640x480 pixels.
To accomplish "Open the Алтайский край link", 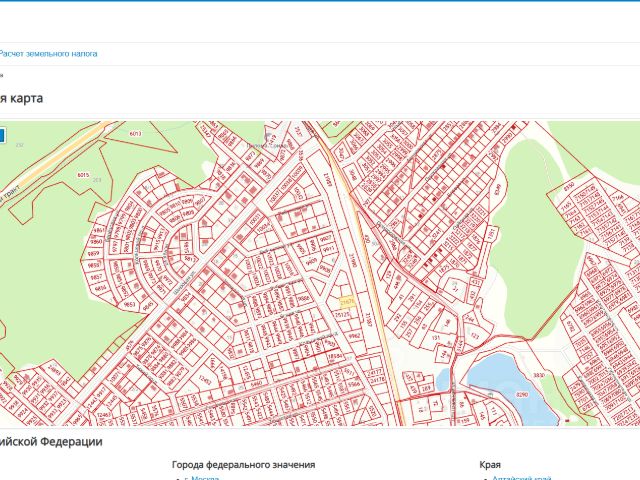I will pos(522,478).
